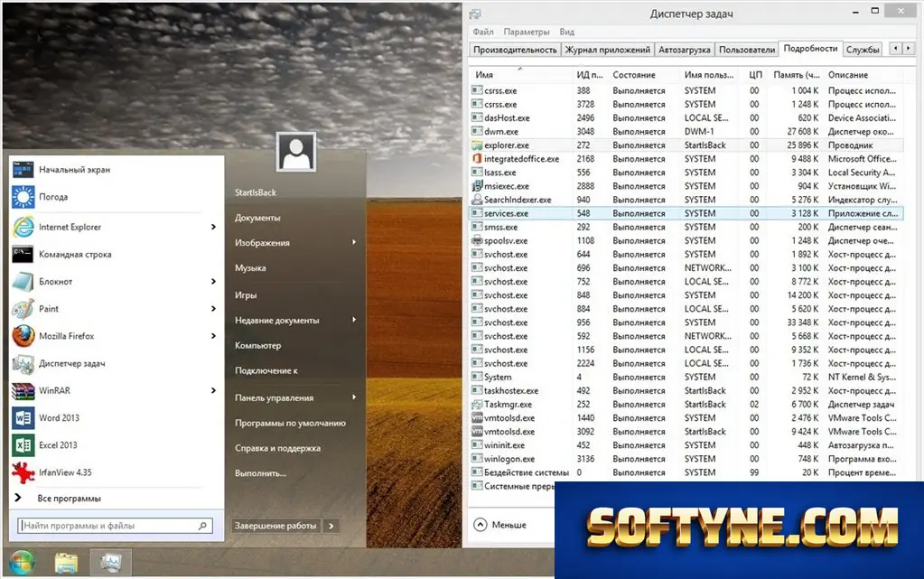
Task: Launch Word 2013 icon
Action: pyautogui.click(x=23, y=418)
